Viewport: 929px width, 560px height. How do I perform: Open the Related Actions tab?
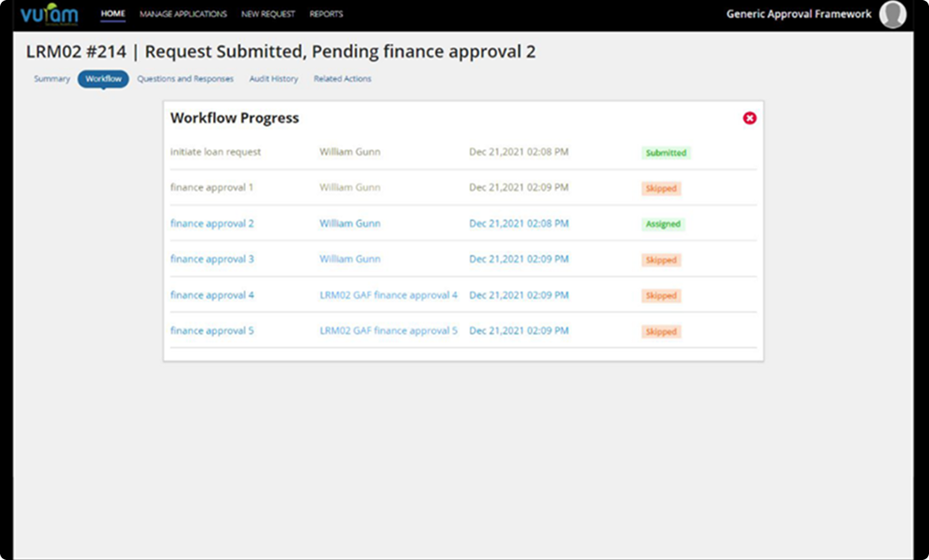pyautogui.click(x=342, y=79)
